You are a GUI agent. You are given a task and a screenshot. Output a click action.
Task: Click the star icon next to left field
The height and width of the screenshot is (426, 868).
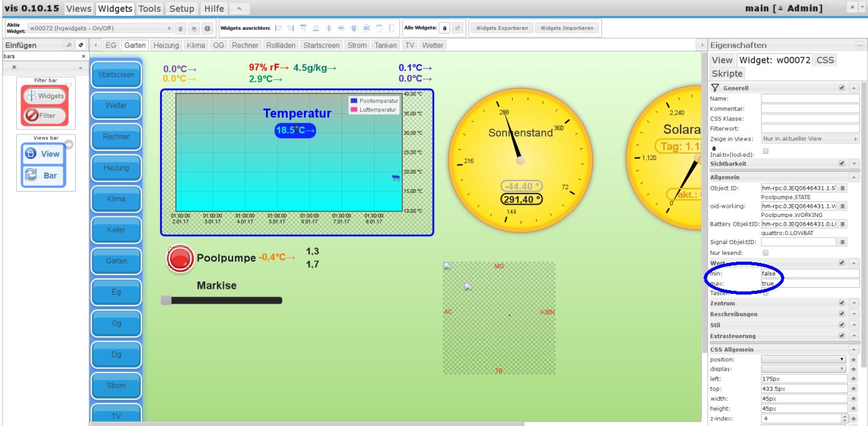point(854,379)
